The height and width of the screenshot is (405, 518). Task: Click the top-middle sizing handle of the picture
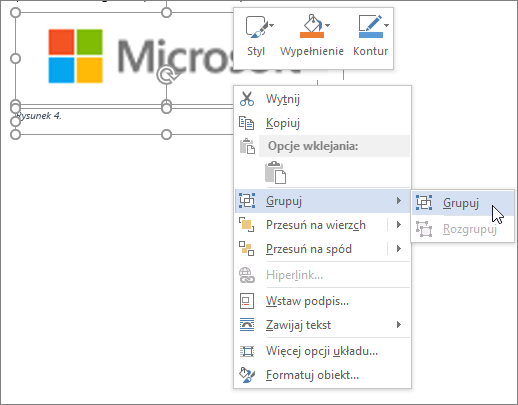[x=166, y=13]
